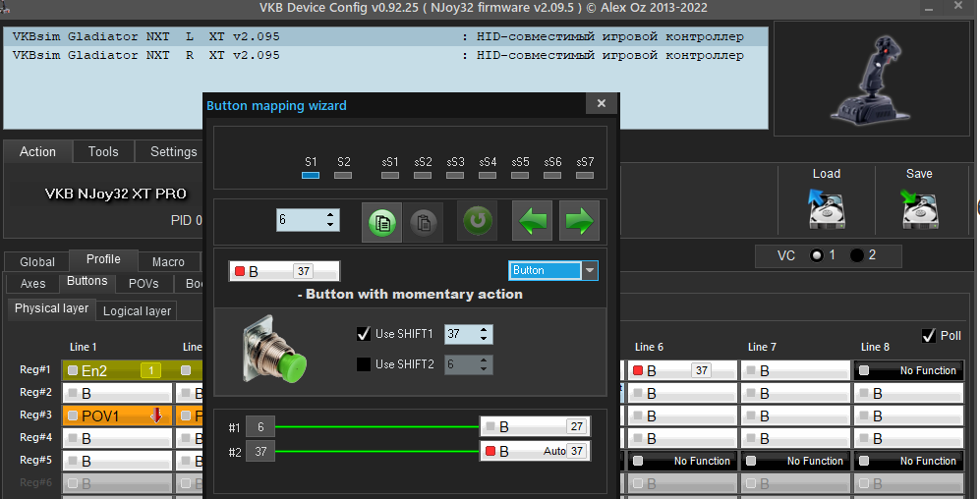Click En2 cell in Reg#1 Line 1

point(117,370)
